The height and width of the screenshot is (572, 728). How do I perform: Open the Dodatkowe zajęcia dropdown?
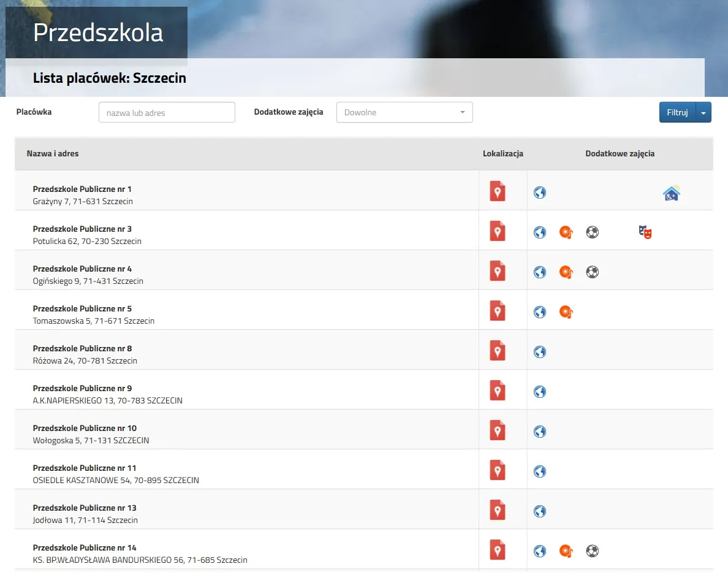point(404,112)
